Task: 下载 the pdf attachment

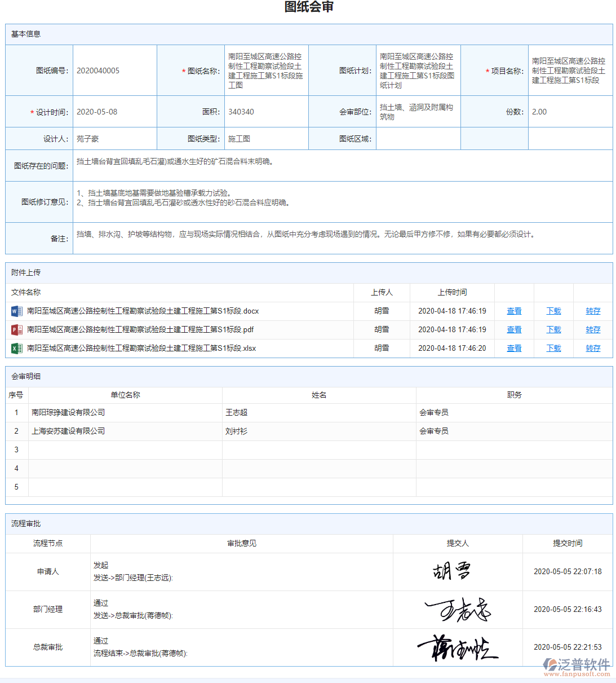Action: pyautogui.click(x=553, y=329)
